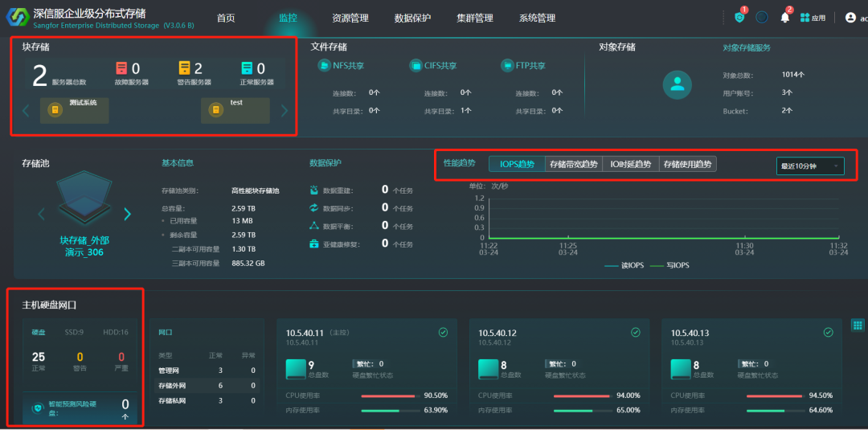Open the security shield alert icon
868x430 pixels.
739,18
